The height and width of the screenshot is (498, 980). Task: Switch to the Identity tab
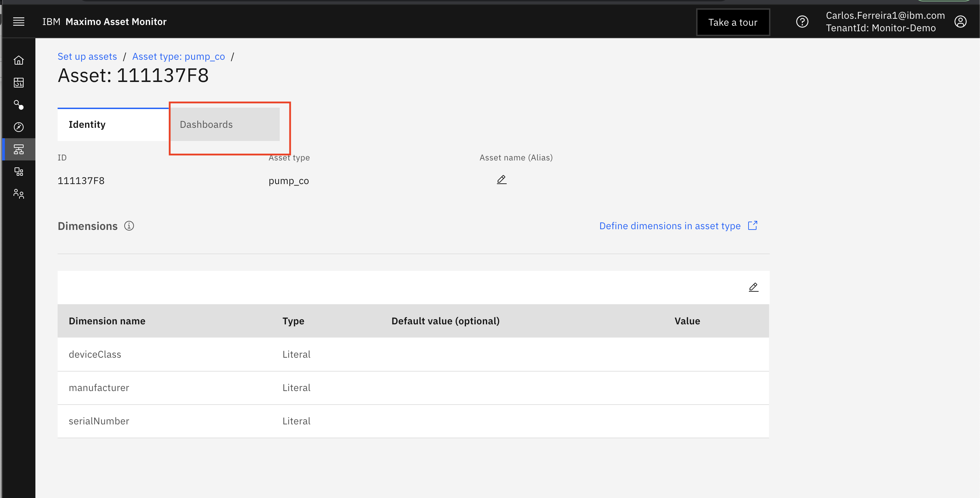(x=113, y=124)
